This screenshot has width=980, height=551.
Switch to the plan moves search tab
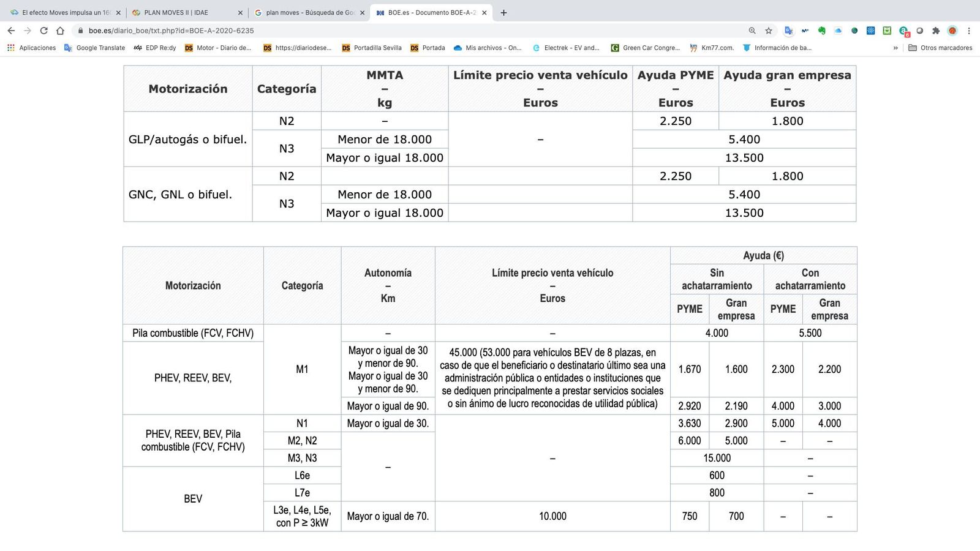306,12
